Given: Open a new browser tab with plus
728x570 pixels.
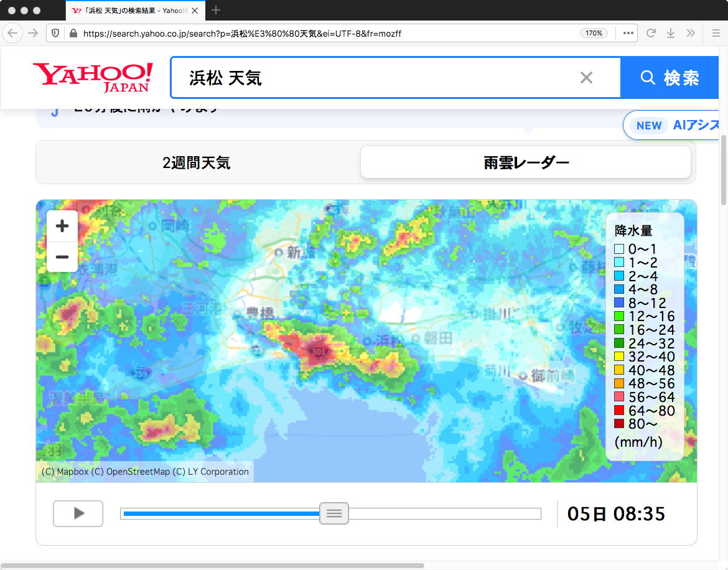Looking at the screenshot, I should (215, 10).
